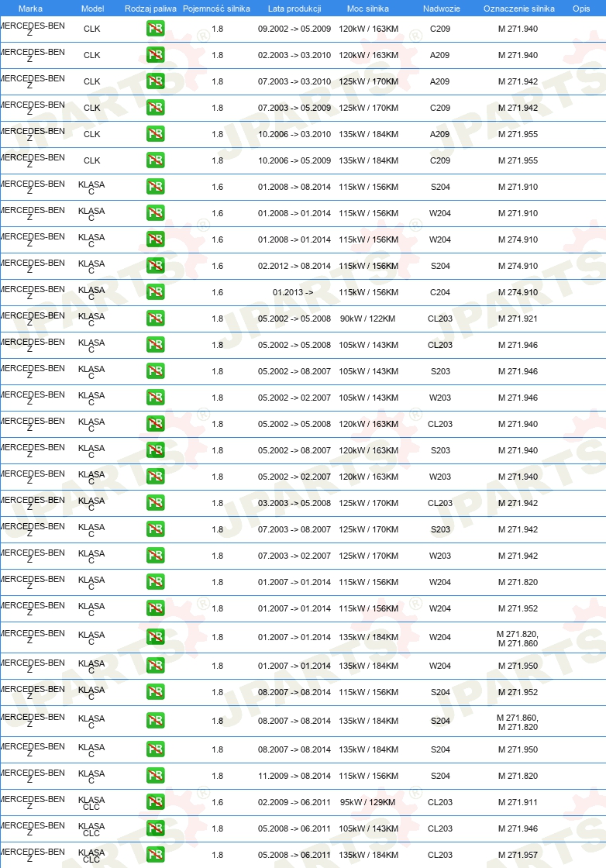
Task: Click the date cell 02.2003 -> 03.2010
Action: pos(294,55)
